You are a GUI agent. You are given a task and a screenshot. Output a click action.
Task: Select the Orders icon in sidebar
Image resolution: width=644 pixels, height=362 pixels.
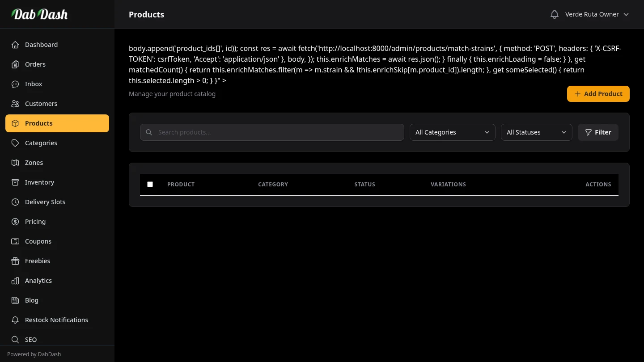(x=15, y=64)
